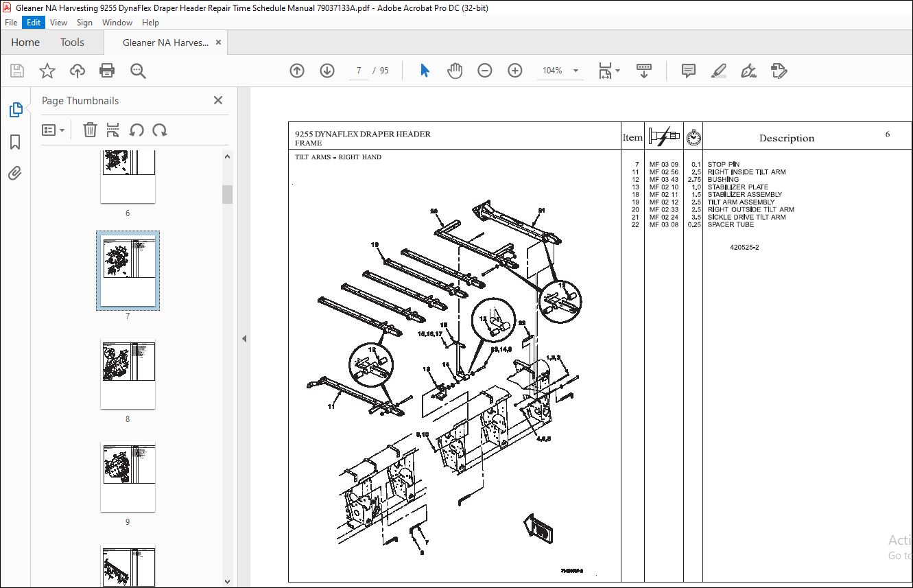Select the page 8 thumbnail
The height and width of the screenshot is (588, 913).
[x=128, y=374]
